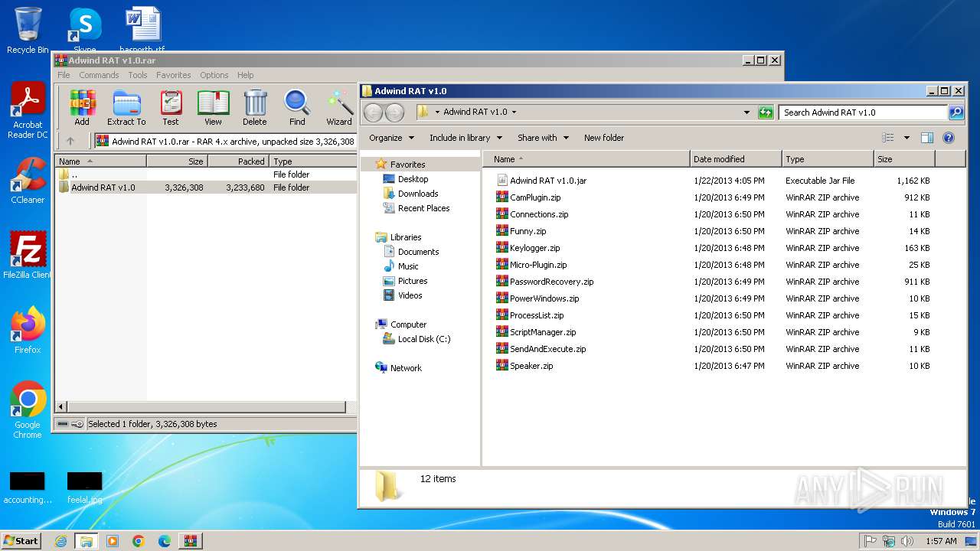Sort Explorer files by Date modified column
This screenshot has height=551, width=980.
click(736, 159)
